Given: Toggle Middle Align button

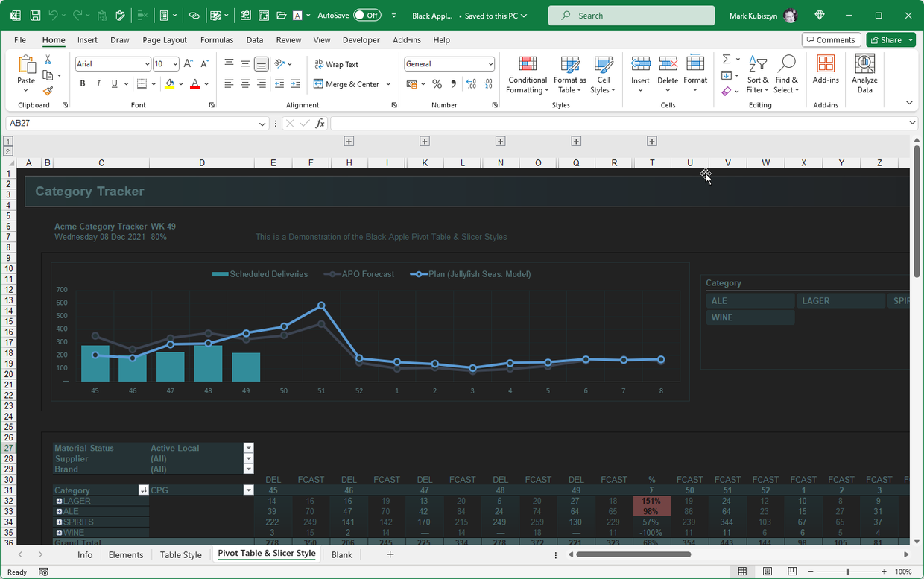Looking at the screenshot, I should coord(245,64).
